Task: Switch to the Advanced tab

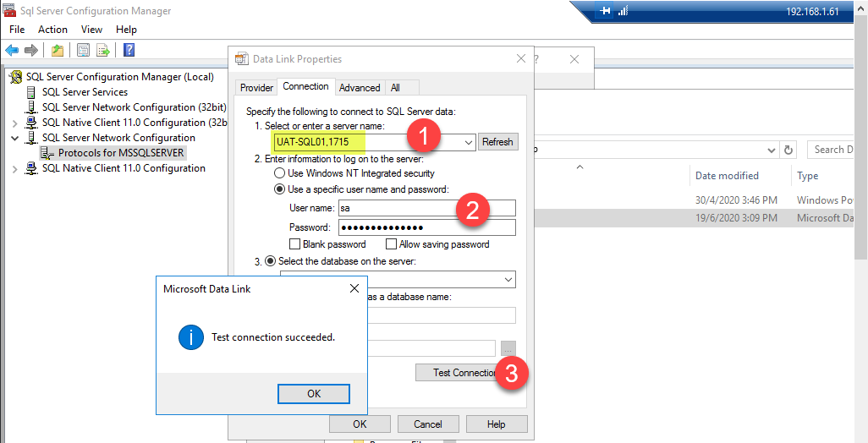Action: pyautogui.click(x=360, y=87)
